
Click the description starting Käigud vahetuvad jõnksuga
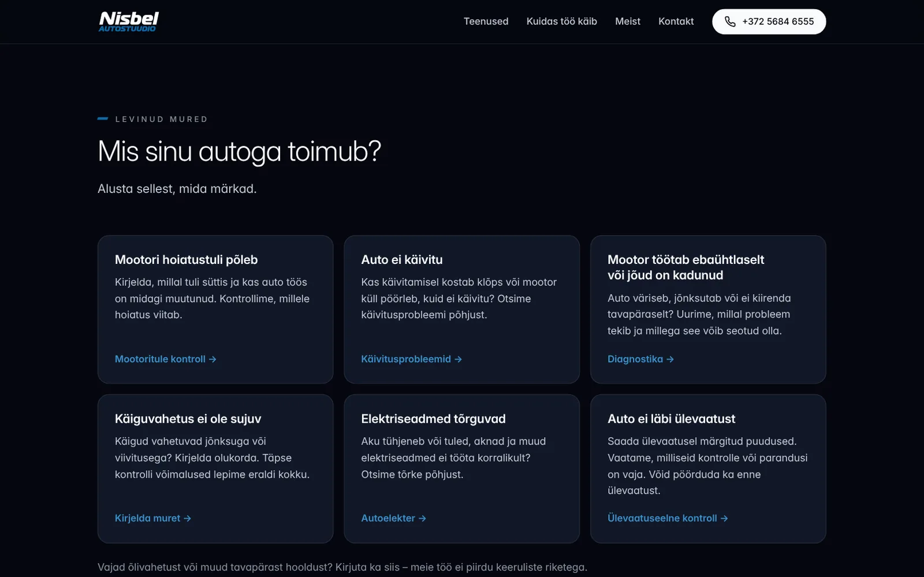coord(212,458)
